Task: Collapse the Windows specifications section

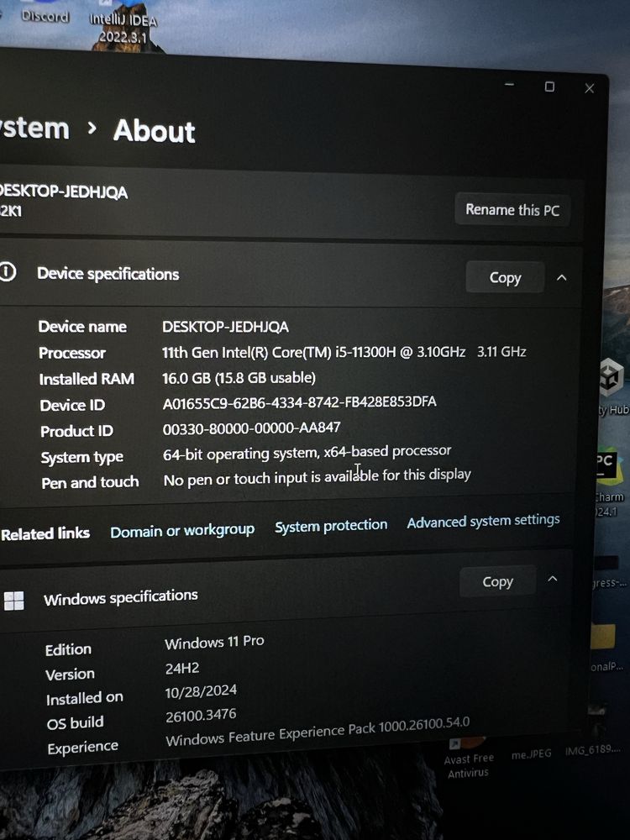Action: pyautogui.click(x=553, y=579)
